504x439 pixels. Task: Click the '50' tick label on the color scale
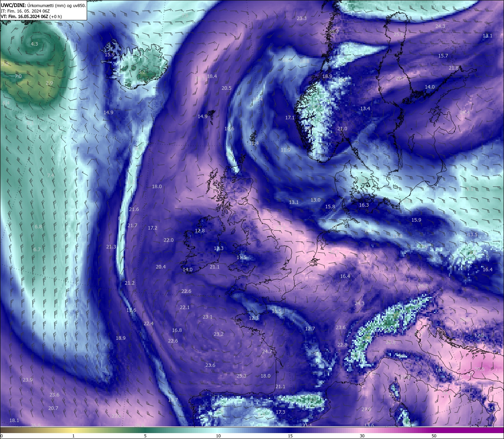click(x=434, y=436)
